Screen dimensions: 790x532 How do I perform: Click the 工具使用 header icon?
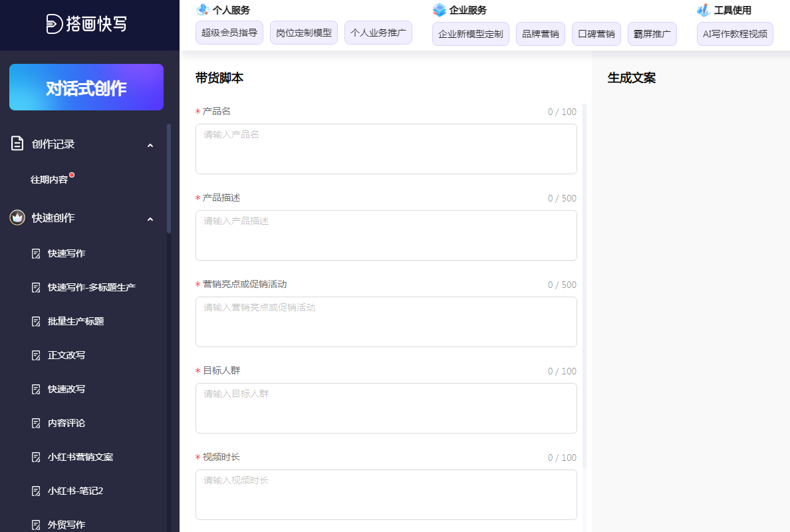click(x=703, y=10)
